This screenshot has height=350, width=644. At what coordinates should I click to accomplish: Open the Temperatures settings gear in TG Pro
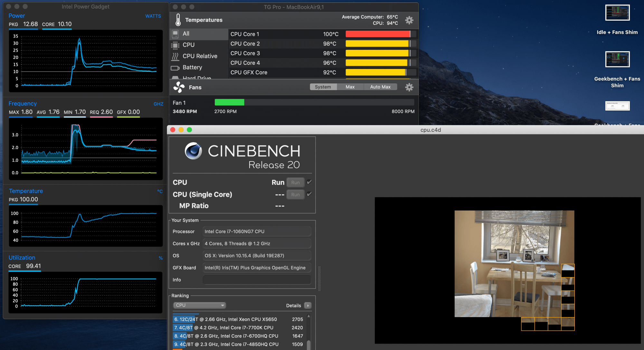point(409,20)
